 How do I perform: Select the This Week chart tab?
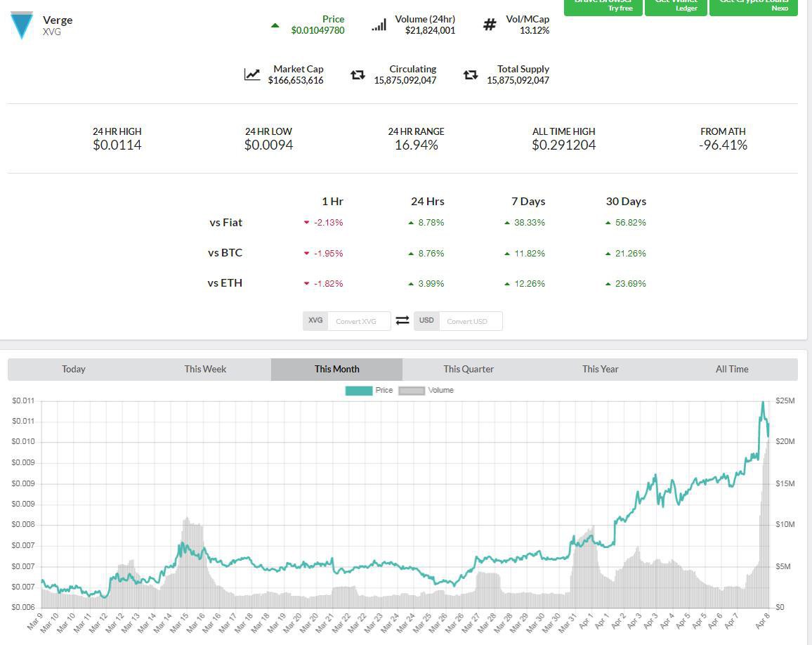click(x=205, y=369)
